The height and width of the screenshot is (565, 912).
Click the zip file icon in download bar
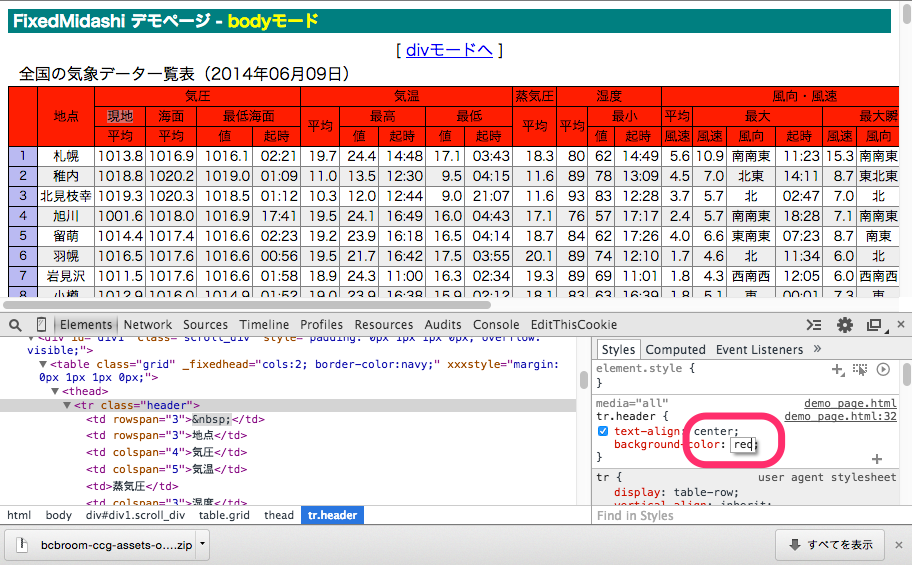22,545
